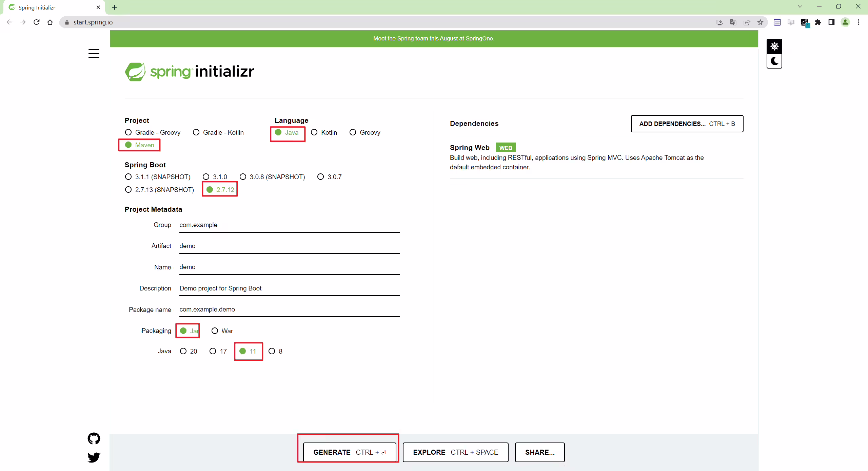
Task: Open new browser tab
Action: [x=115, y=7]
